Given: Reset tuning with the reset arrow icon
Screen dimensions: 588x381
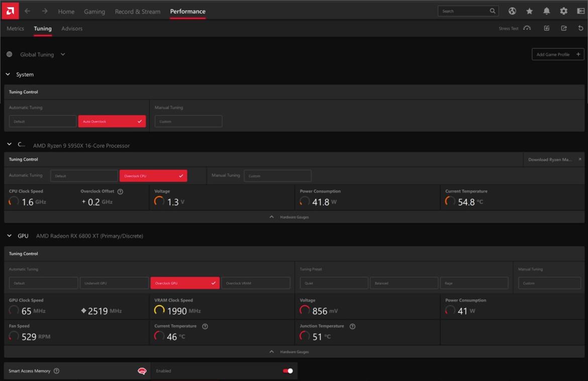Looking at the screenshot, I should 580,29.
